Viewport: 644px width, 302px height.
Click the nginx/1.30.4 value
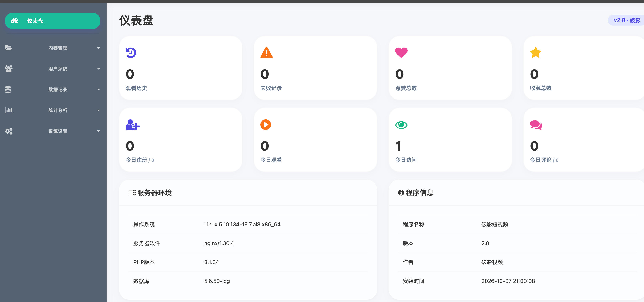219,243
